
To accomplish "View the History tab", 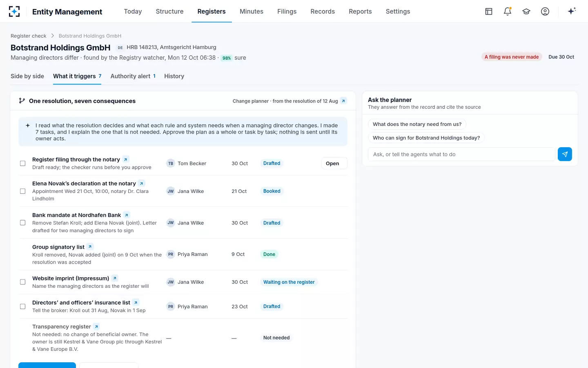I will pyautogui.click(x=174, y=76).
